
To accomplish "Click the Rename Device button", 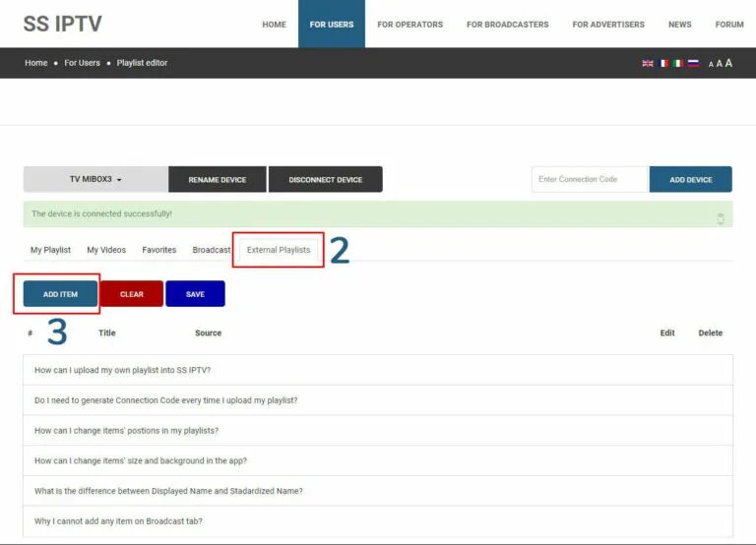I will pos(217,179).
